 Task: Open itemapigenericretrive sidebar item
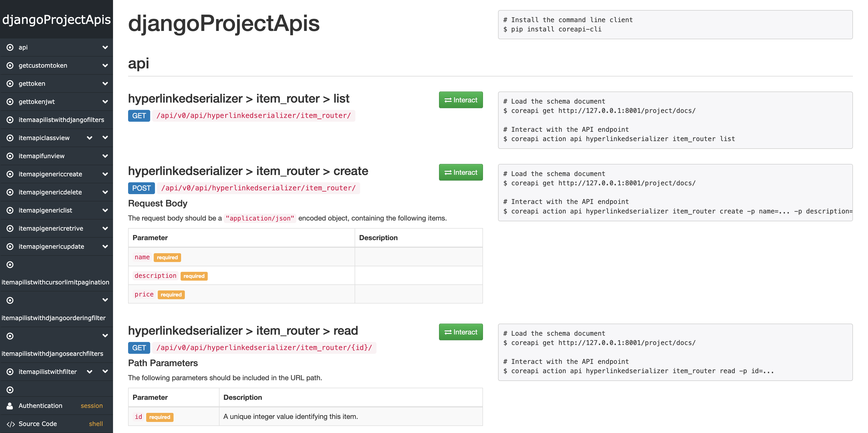(x=50, y=228)
